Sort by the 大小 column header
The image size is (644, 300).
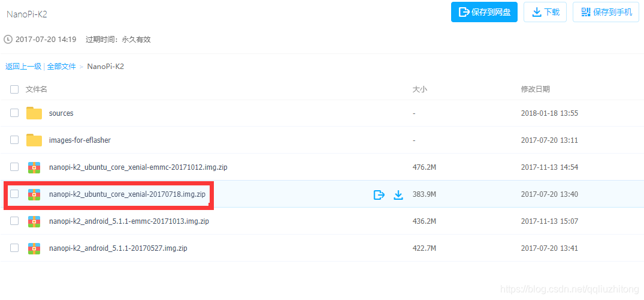tap(420, 89)
